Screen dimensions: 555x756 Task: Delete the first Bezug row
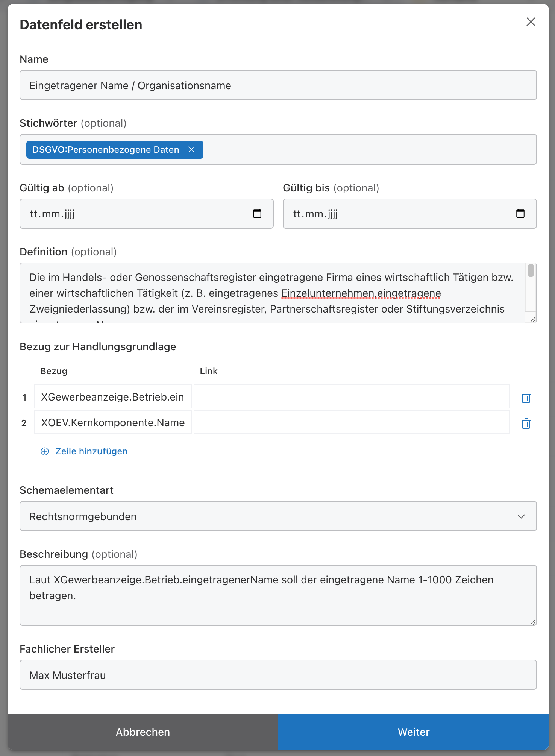[526, 398]
